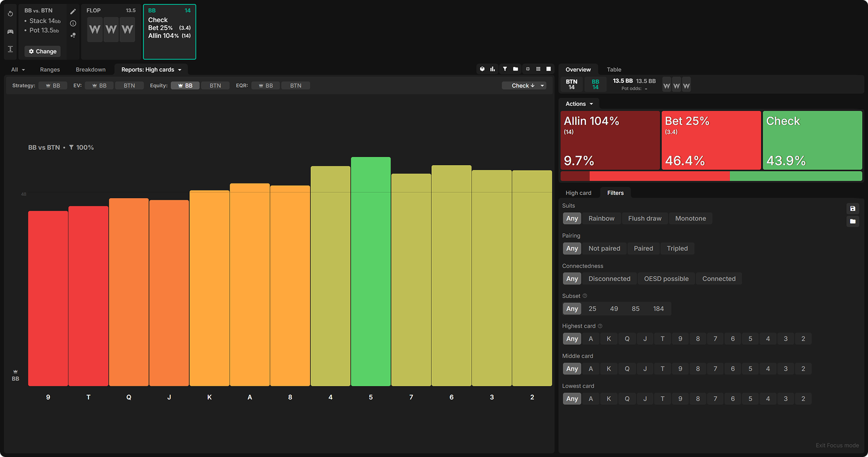Click the info icon in the scenario panel
868x457 pixels.
click(73, 23)
